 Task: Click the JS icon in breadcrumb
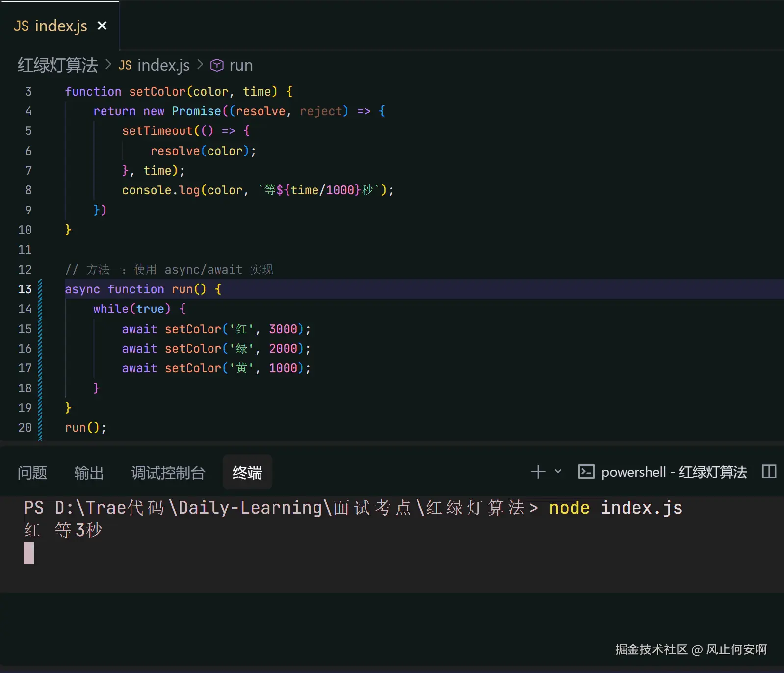tap(125, 65)
